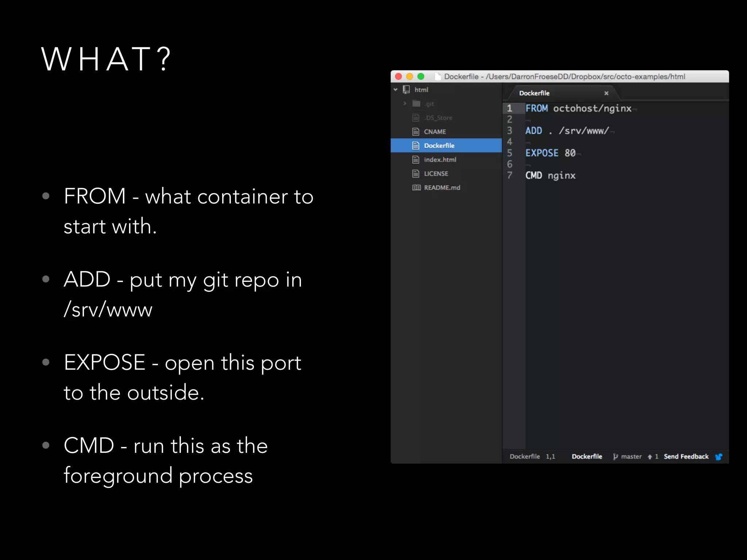Click the EXPOSE keyword on line 5
The height and width of the screenshot is (560, 747).
pos(542,153)
